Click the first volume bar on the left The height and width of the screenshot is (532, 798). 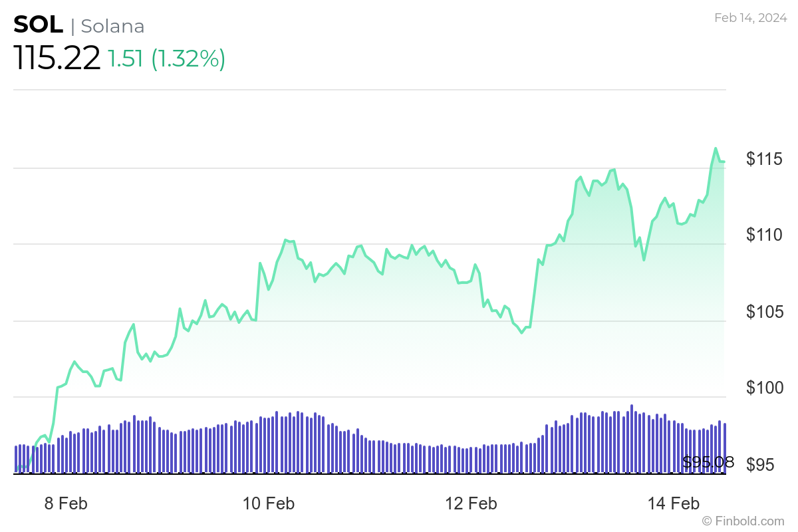pyautogui.click(x=16, y=459)
